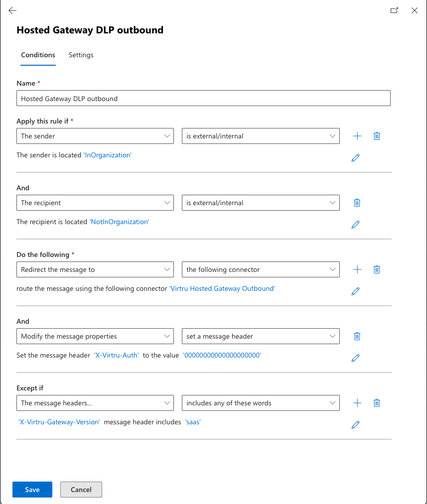Switch to the Settings tab
The height and width of the screenshot is (504, 427).
(x=81, y=55)
